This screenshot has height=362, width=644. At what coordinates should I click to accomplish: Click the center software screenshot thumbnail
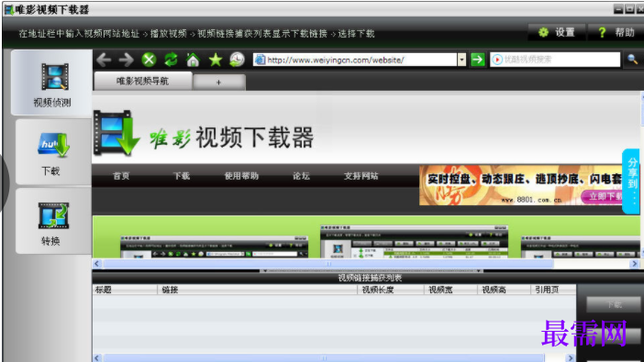point(414,241)
